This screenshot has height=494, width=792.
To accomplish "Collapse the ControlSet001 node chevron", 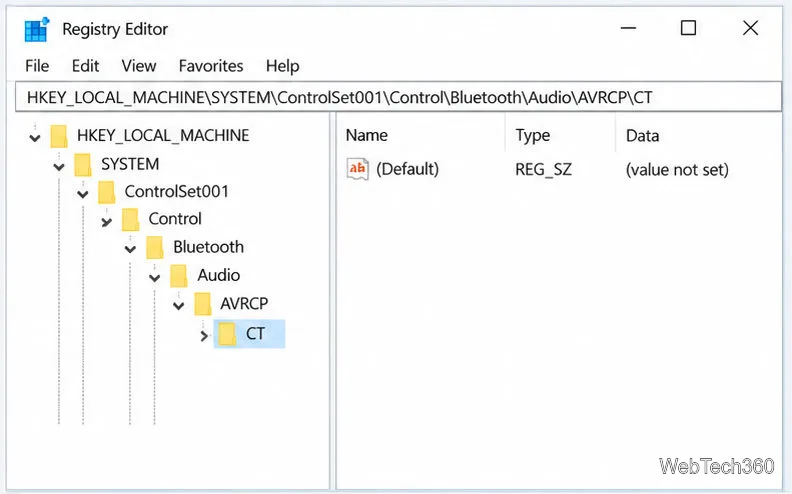I will [x=83, y=193].
